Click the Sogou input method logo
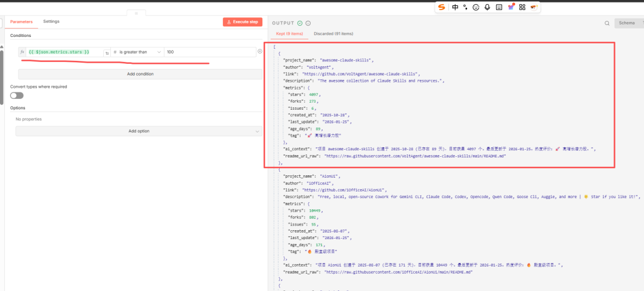 click(x=442, y=7)
